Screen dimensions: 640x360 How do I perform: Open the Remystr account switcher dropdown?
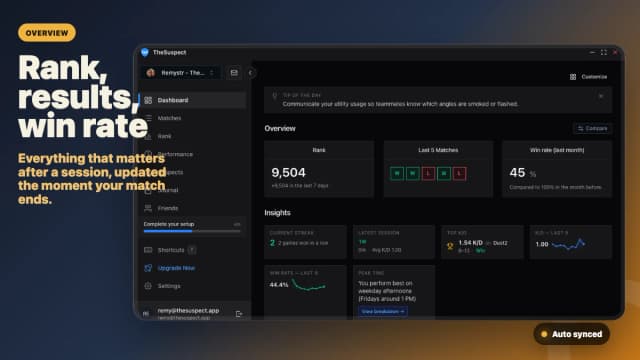coord(181,73)
